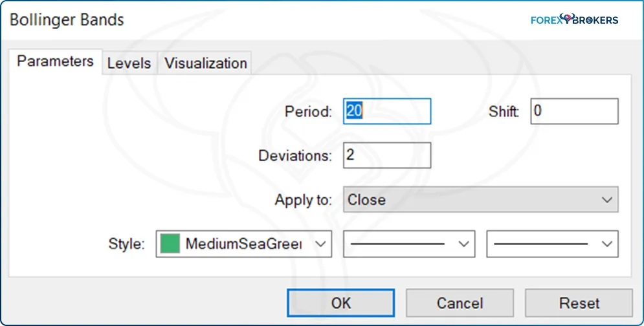Click the Apply to label
644x326 pixels.
click(x=303, y=200)
